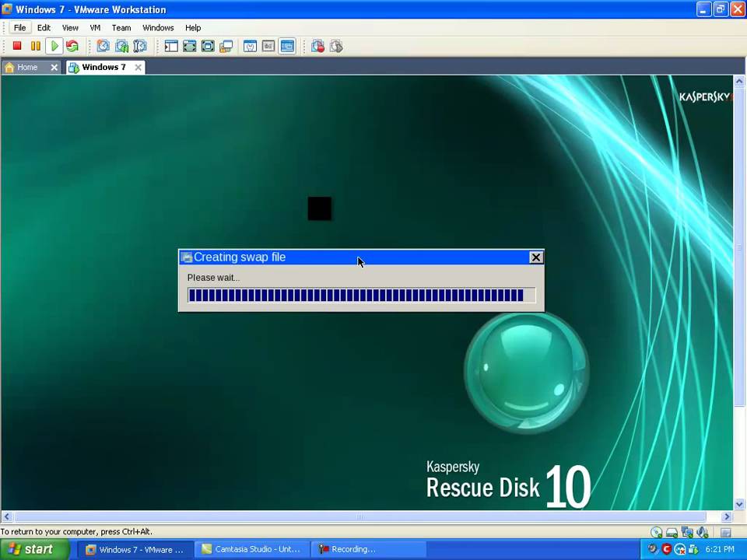This screenshot has height=560, width=747.
Task: Click the sound card status icon
Action: coord(702,532)
